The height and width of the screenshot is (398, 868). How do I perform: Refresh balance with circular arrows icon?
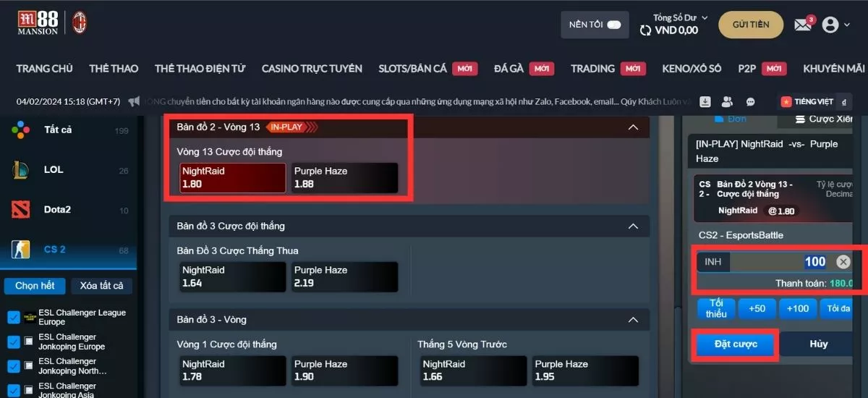[x=646, y=30]
